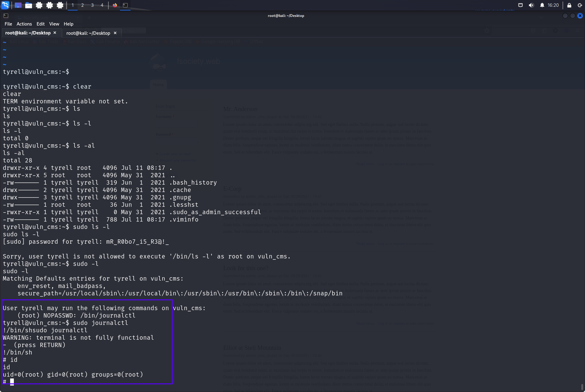Click the 'total 28' output line
The image size is (585, 392).
click(x=18, y=160)
